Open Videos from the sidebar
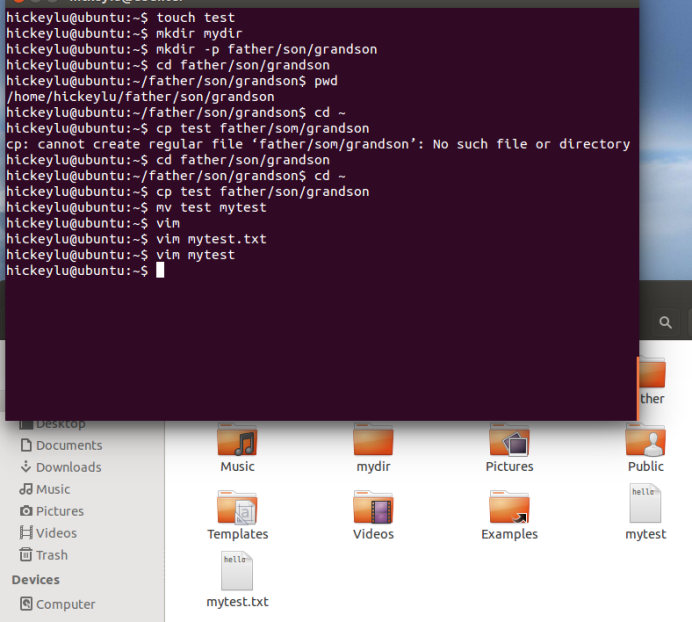The height and width of the screenshot is (622, 692). tap(56, 533)
